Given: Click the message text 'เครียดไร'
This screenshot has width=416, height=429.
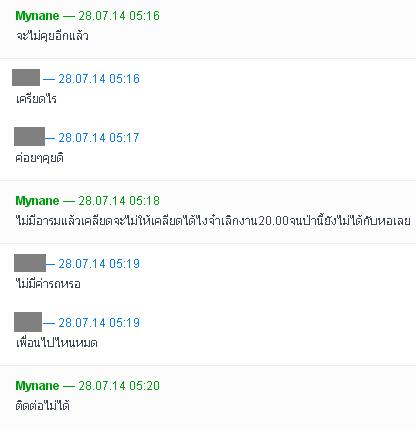Looking at the screenshot, I should pos(36,99).
